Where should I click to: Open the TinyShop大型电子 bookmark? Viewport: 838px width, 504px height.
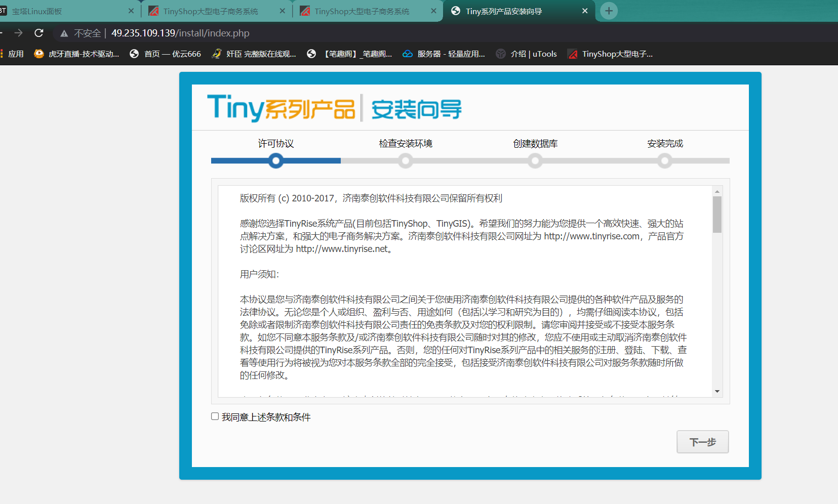tap(610, 54)
